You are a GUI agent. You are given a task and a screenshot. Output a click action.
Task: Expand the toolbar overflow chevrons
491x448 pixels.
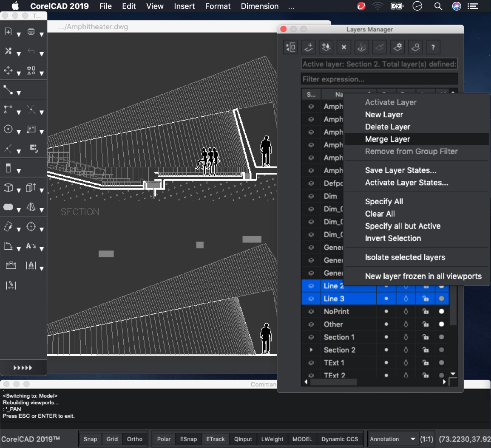click(23, 368)
